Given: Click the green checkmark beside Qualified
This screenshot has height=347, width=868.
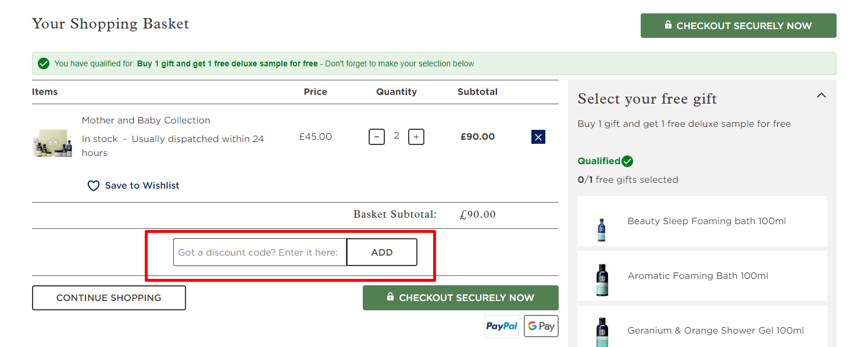Looking at the screenshot, I should point(626,161).
